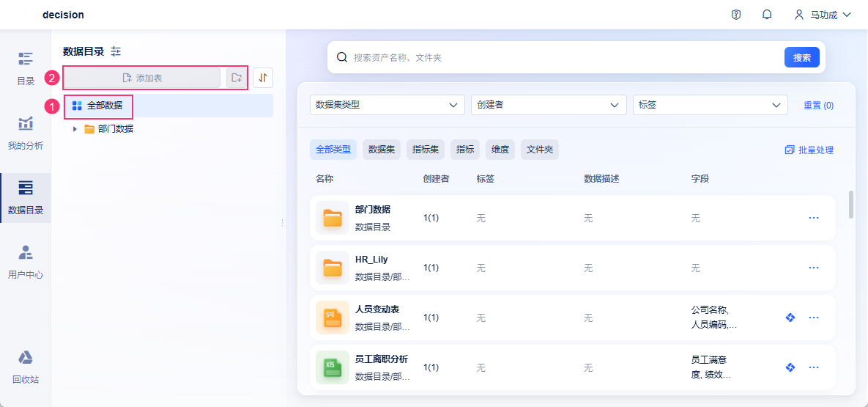The image size is (868, 407).
Task: Open the 数据集类型 dropdown
Action: (x=387, y=105)
